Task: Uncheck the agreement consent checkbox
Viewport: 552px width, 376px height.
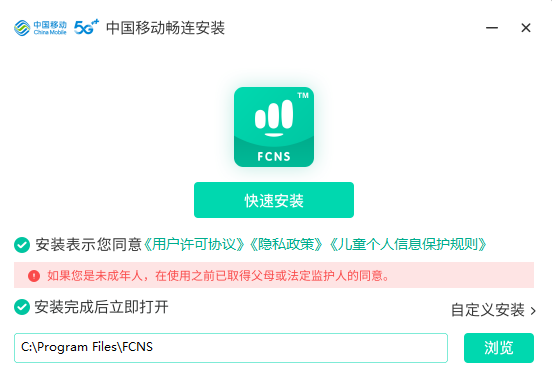Action: point(22,245)
